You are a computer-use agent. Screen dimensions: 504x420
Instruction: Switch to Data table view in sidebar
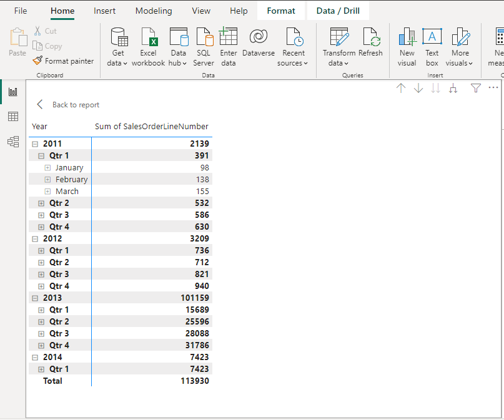click(x=13, y=117)
